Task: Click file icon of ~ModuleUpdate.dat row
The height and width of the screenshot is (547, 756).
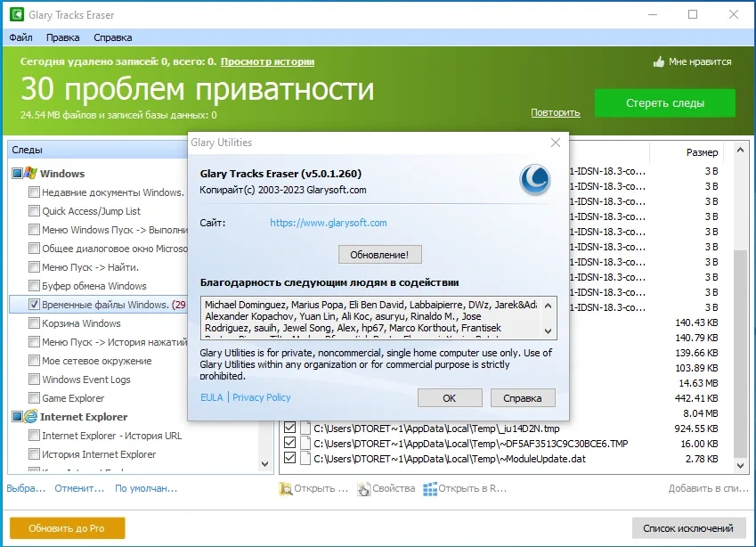Action: pos(305,458)
